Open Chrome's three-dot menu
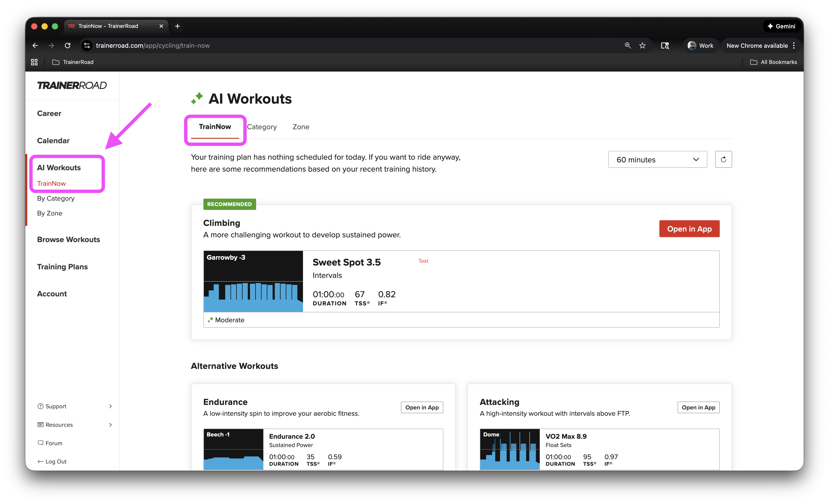Image resolution: width=829 pixels, height=504 pixels. 794,45
